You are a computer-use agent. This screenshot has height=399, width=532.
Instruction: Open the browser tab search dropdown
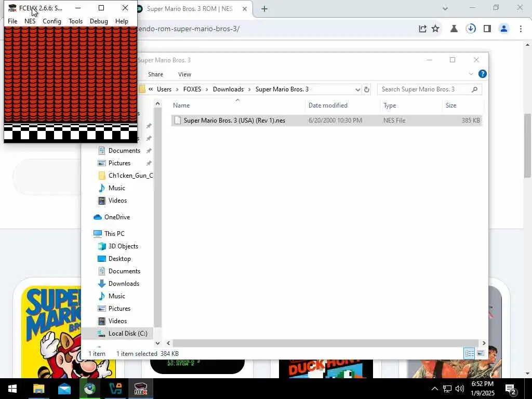pyautogui.click(x=445, y=8)
